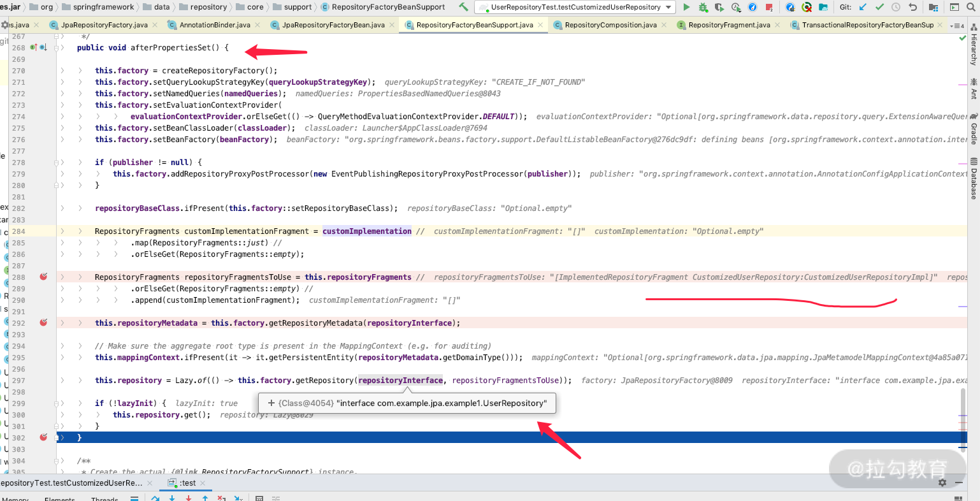Image resolution: width=980 pixels, height=501 pixels.
Task: Expand the inline value popup for Class@4054
Action: (x=271, y=403)
